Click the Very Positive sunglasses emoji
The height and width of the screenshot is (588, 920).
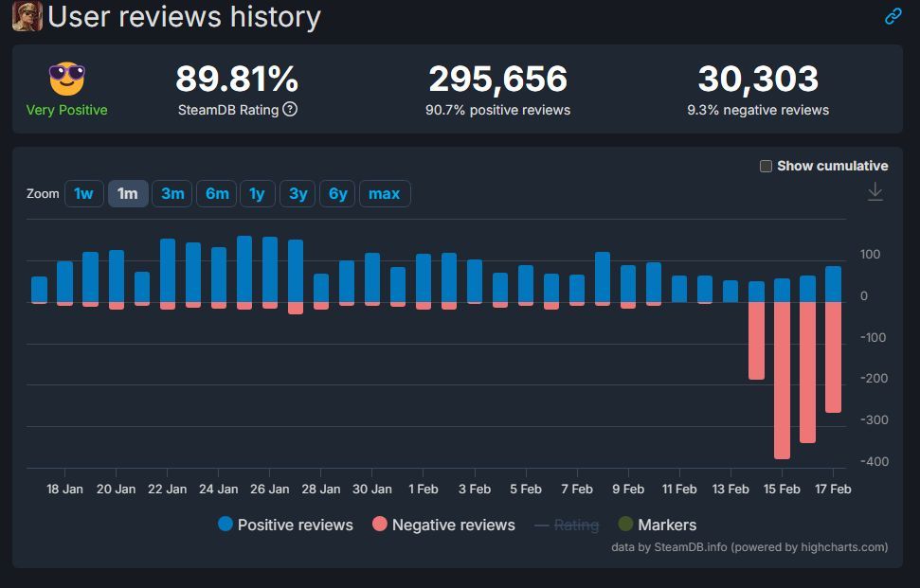[x=66, y=80]
